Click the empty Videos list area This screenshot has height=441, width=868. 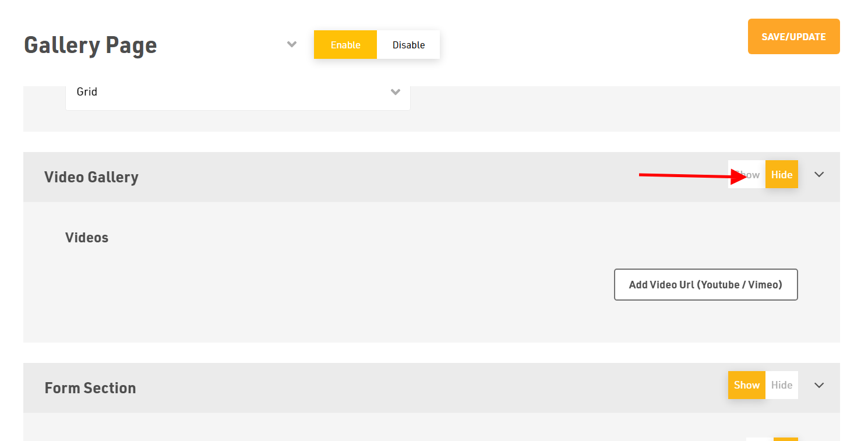pyautogui.click(x=338, y=285)
